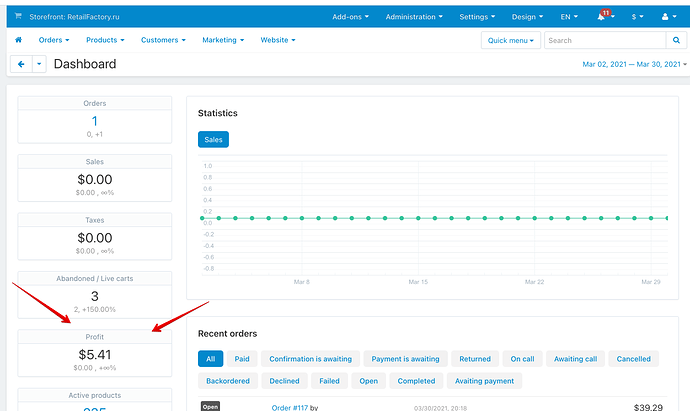Open the home icon in navigation
Image resolution: width=690 pixels, height=411 pixels.
pos(18,40)
